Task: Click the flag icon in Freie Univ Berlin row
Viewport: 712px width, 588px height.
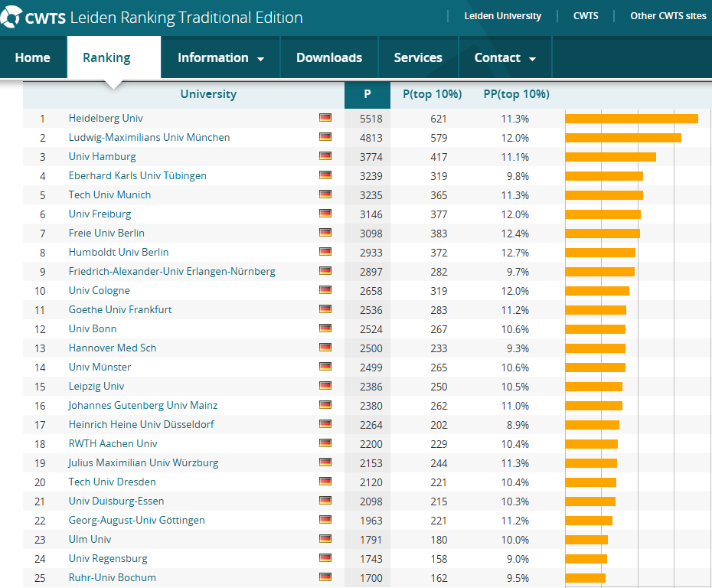Action: pos(325,233)
